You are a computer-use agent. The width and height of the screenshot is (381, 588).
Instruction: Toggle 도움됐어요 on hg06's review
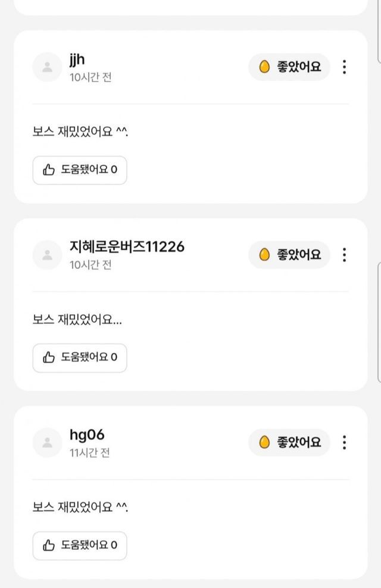pyautogui.click(x=80, y=545)
